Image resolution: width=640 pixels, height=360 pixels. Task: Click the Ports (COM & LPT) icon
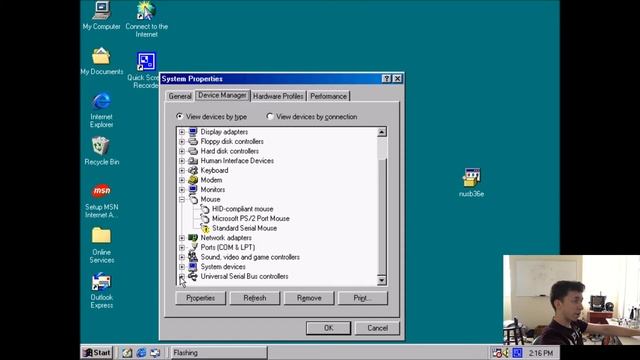pos(193,247)
